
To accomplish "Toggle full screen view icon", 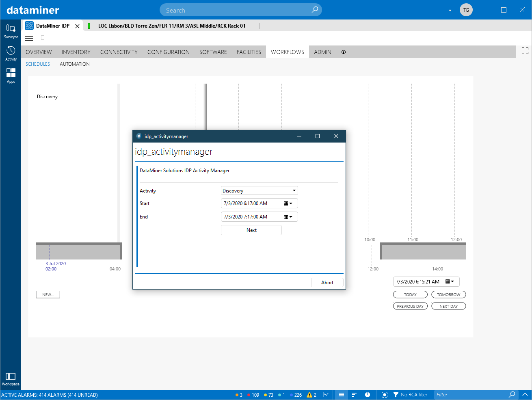I will pyautogui.click(x=525, y=51).
